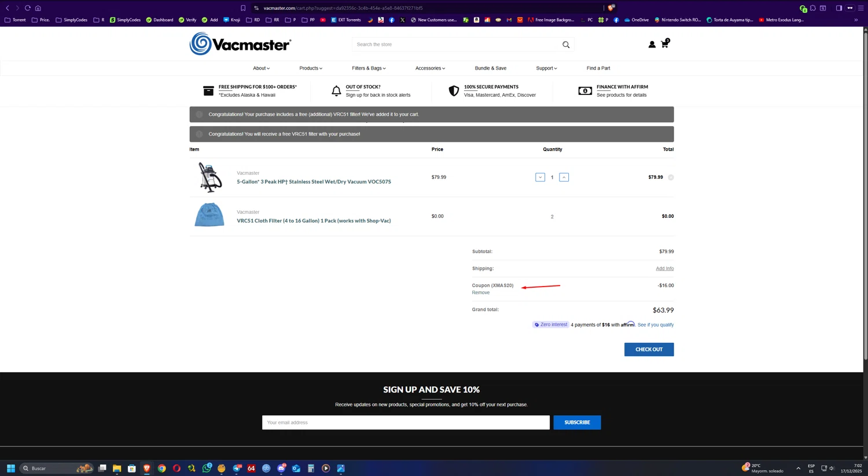Reload the page with browser refresh
Screen dimensions: 868x476
[27, 8]
